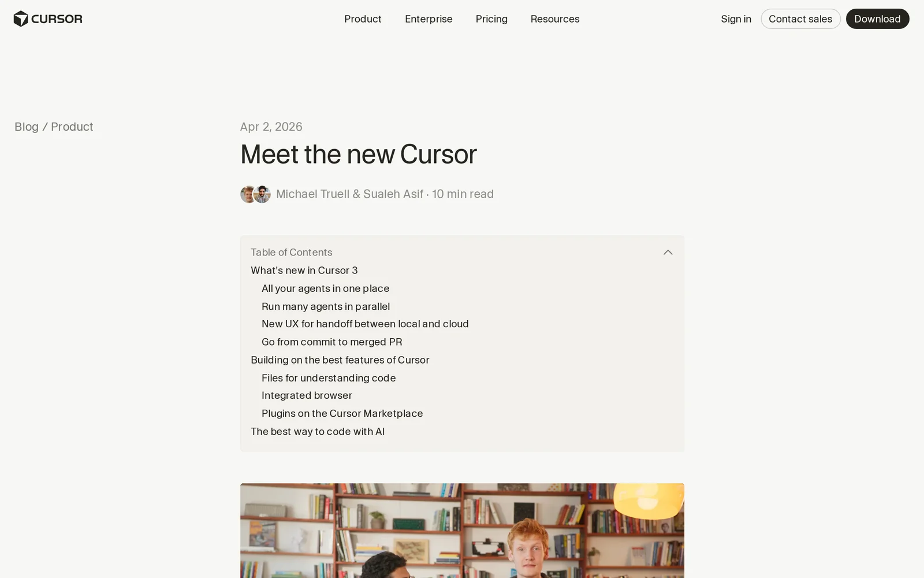The image size is (924, 578).
Task: Collapse the Table of Contents chevron
Action: [x=668, y=253]
